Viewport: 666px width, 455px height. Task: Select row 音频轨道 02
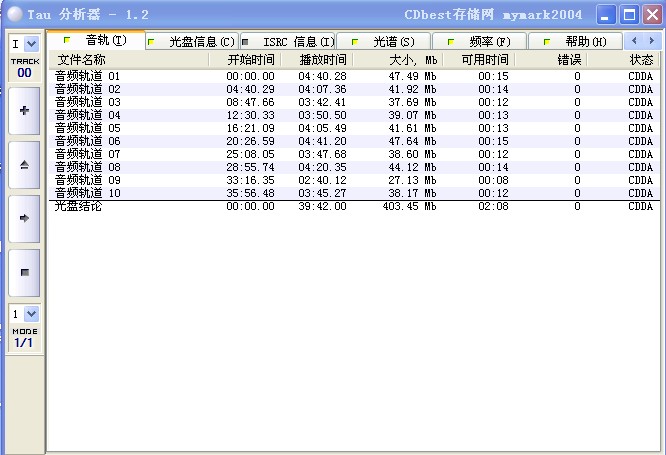click(354, 89)
